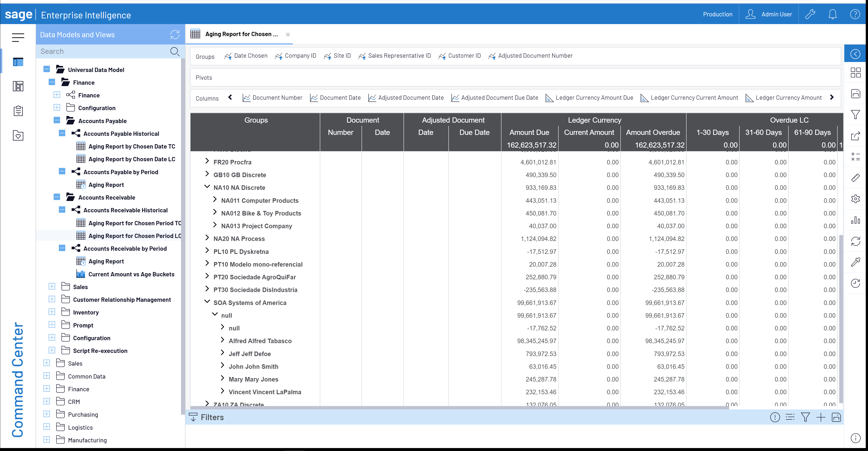Open the filter icon in right sidebar
The width and height of the screenshot is (868, 451).
tap(856, 114)
